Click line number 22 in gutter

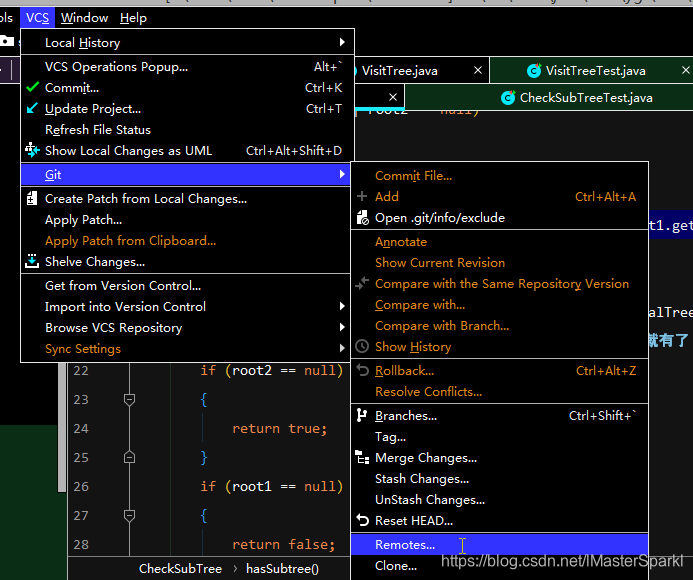tap(81, 370)
